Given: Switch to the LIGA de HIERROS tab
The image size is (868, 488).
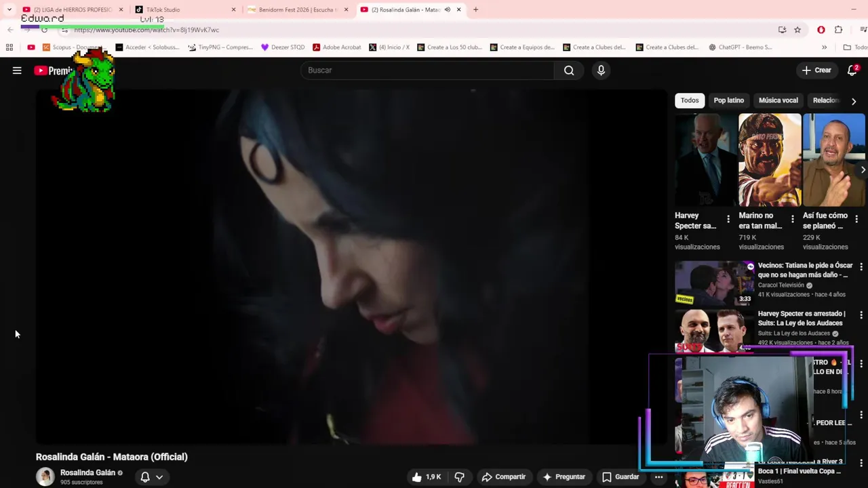Looking at the screenshot, I should tap(73, 9).
